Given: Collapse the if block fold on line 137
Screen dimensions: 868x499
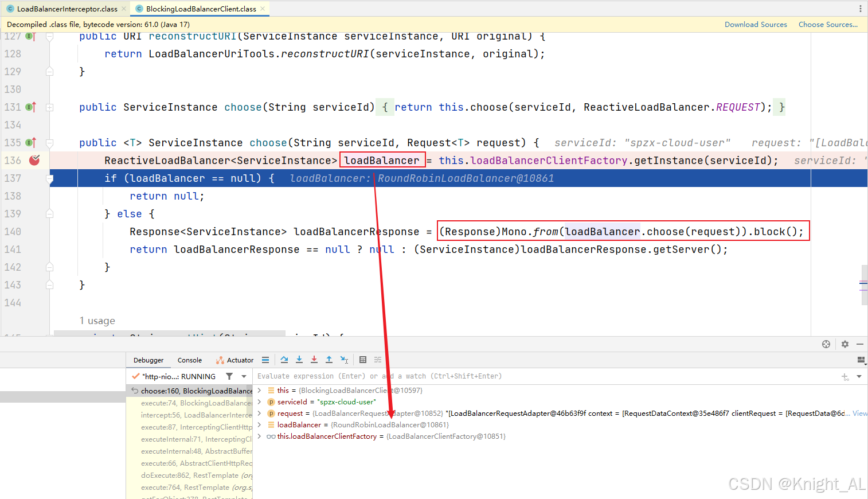Looking at the screenshot, I should tap(49, 178).
